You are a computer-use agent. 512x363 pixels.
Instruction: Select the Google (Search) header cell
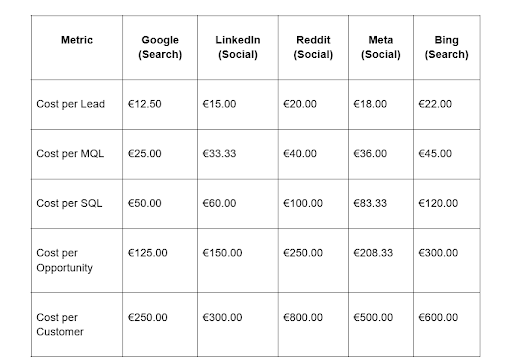click(x=160, y=47)
